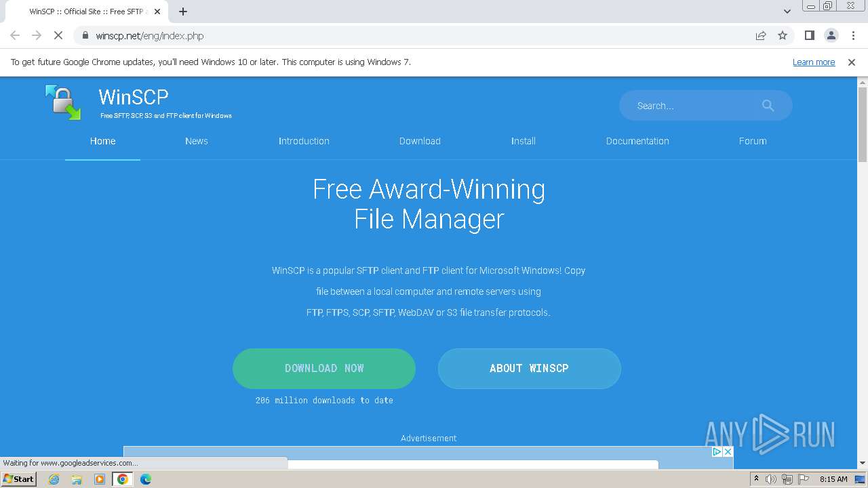
Task: Open Chrome side panel
Action: pos(809,36)
